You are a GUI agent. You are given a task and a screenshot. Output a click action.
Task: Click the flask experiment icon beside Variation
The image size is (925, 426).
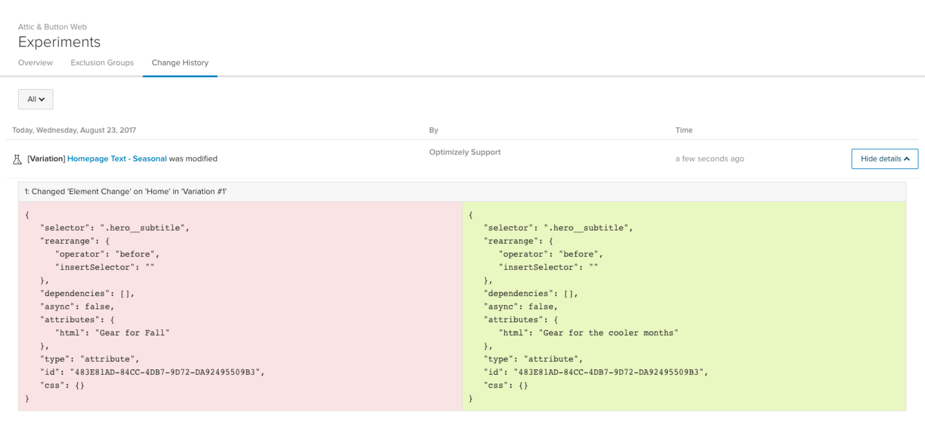click(17, 159)
